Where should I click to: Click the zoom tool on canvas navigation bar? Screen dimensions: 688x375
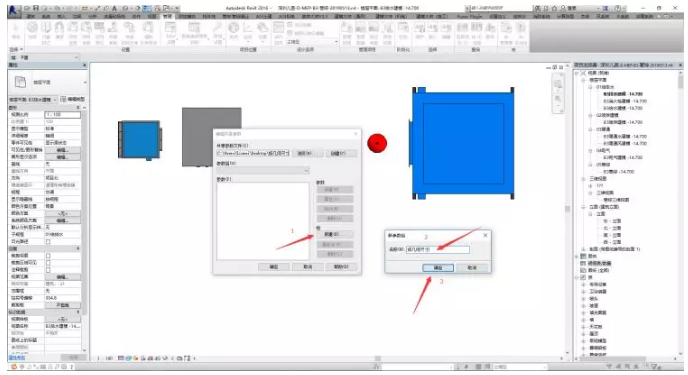(x=558, y=100)
